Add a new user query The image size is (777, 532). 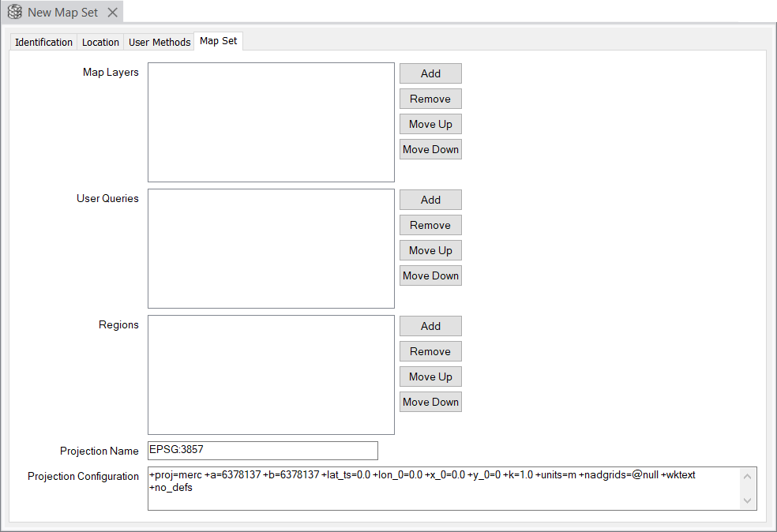(430, 200)
